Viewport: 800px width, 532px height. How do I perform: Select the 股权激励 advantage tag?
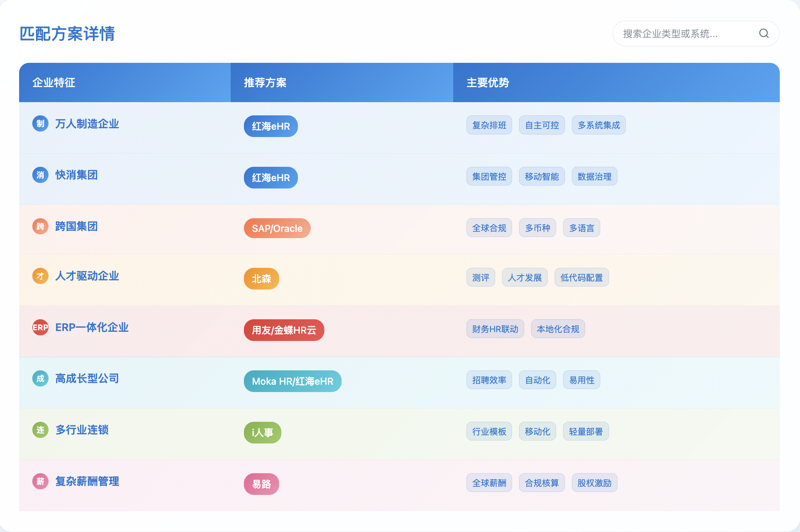point(594,483)
